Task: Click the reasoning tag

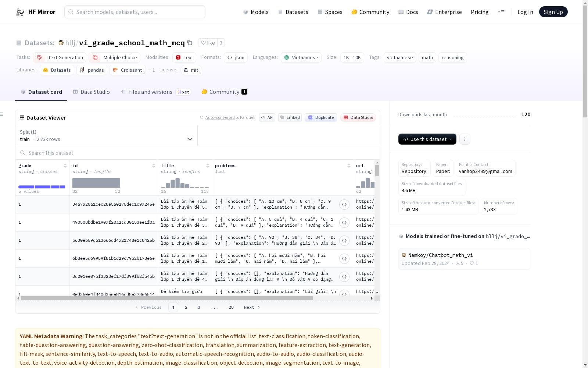Action: coord(452,57)
